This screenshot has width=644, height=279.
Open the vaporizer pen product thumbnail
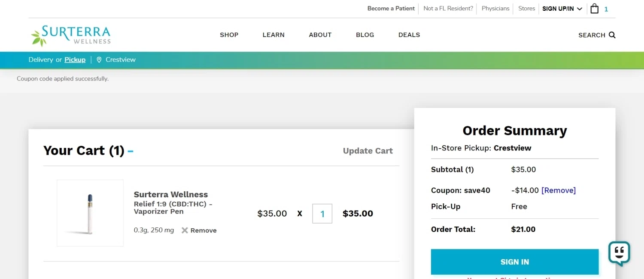[90, 213]
